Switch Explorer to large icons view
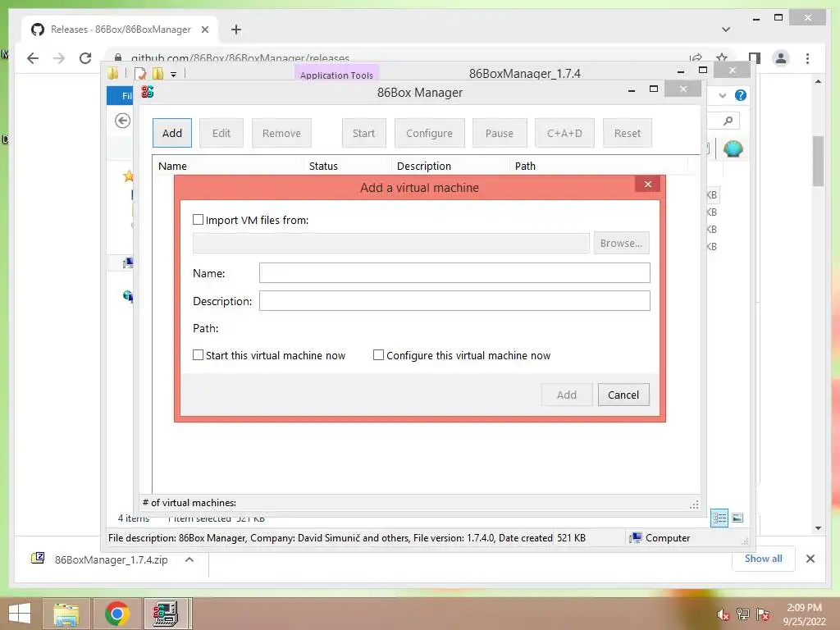 click(737, 518)
